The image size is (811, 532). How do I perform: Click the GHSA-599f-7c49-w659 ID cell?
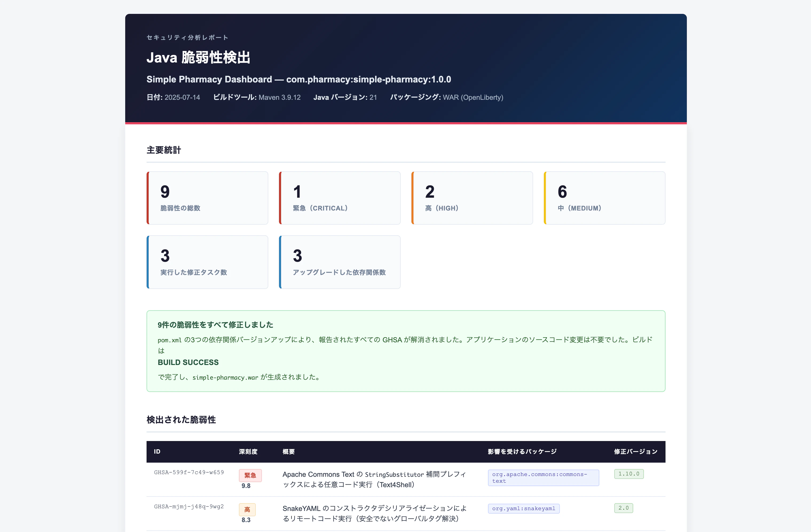coord(189,473)
